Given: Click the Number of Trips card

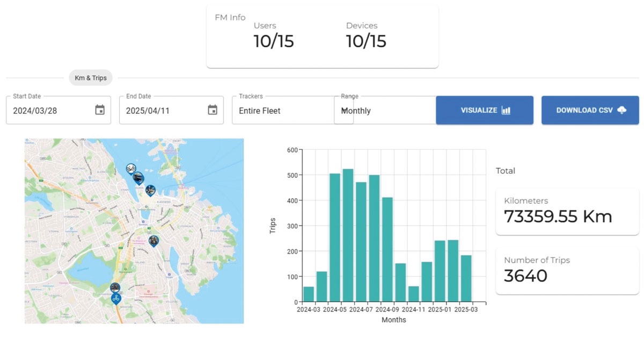Looking at the screenshot, I should [x=567, y=271].
